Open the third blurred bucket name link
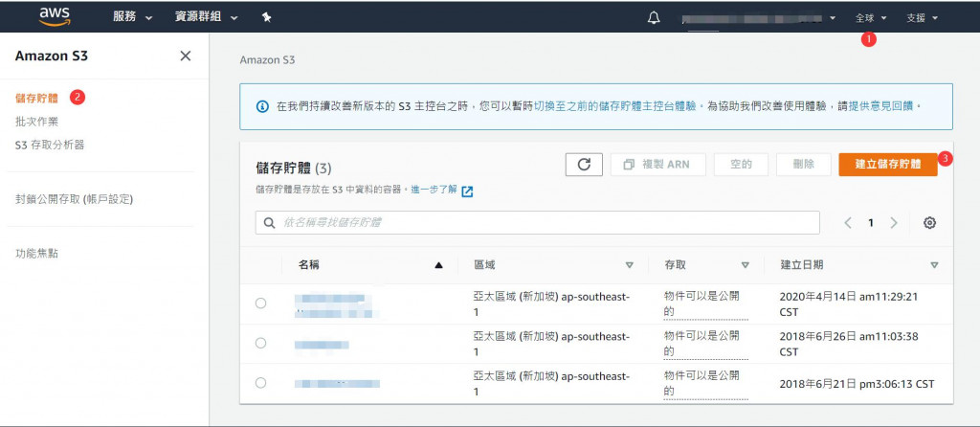Image resolution: width=980 pixels, height=427 pixels. coord(336,383)
